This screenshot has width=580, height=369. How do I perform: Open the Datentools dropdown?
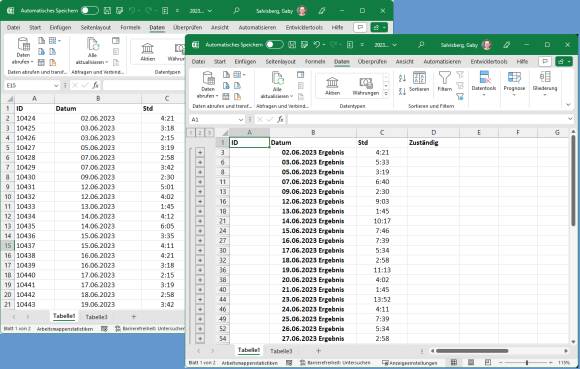(484, 84)
